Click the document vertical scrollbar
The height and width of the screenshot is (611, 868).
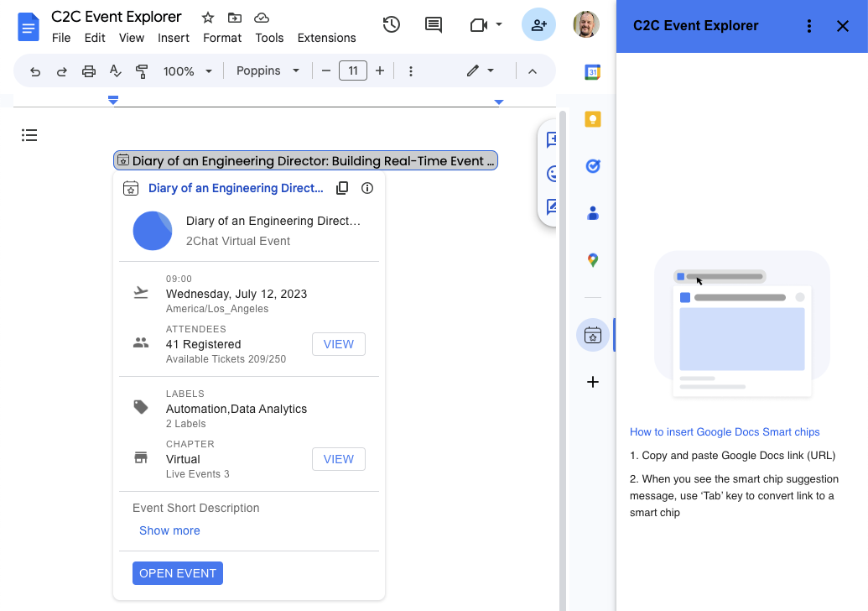click(563, 360)
